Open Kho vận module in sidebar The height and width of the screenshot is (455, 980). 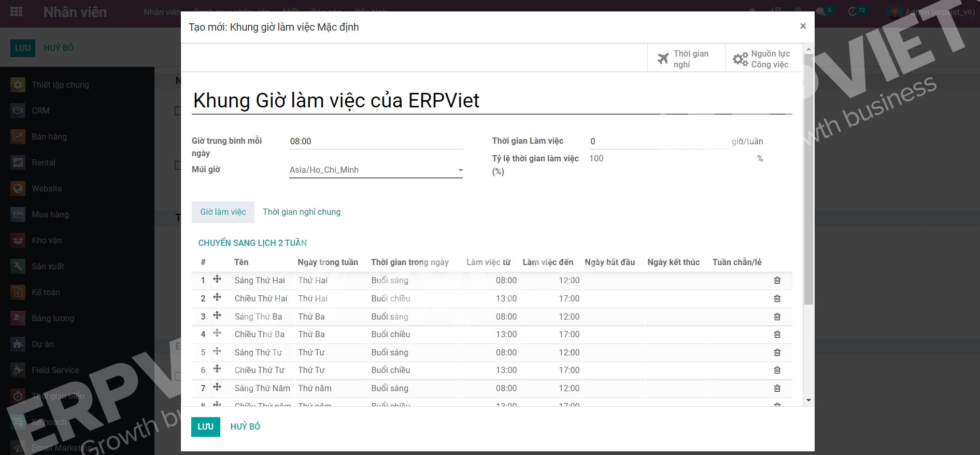[37, 240]
